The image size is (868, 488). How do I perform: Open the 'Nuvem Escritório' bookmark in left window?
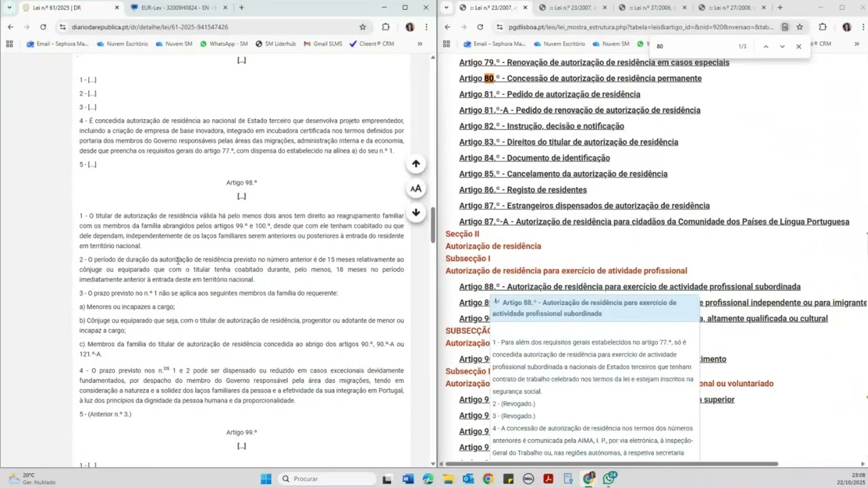(122, 44)
